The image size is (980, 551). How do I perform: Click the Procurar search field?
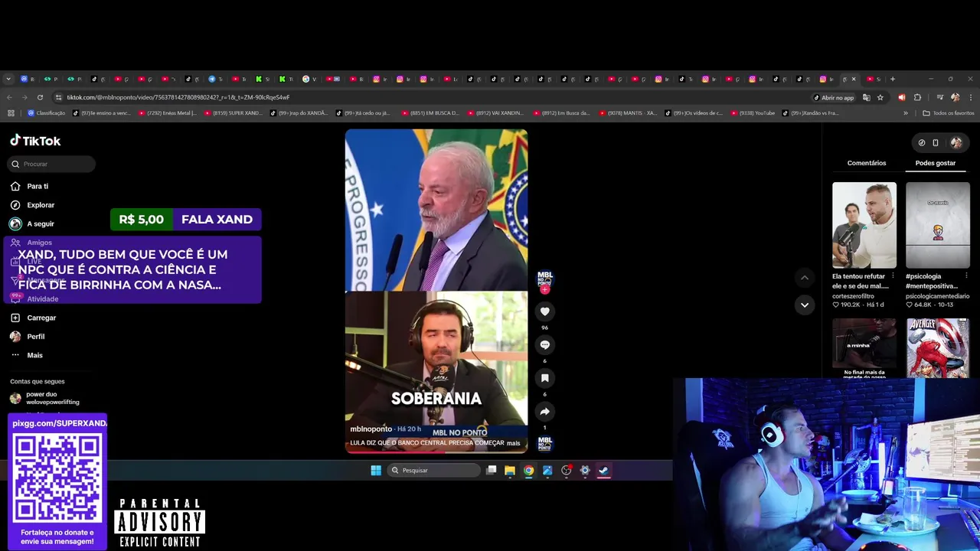[x=52, y=164]
